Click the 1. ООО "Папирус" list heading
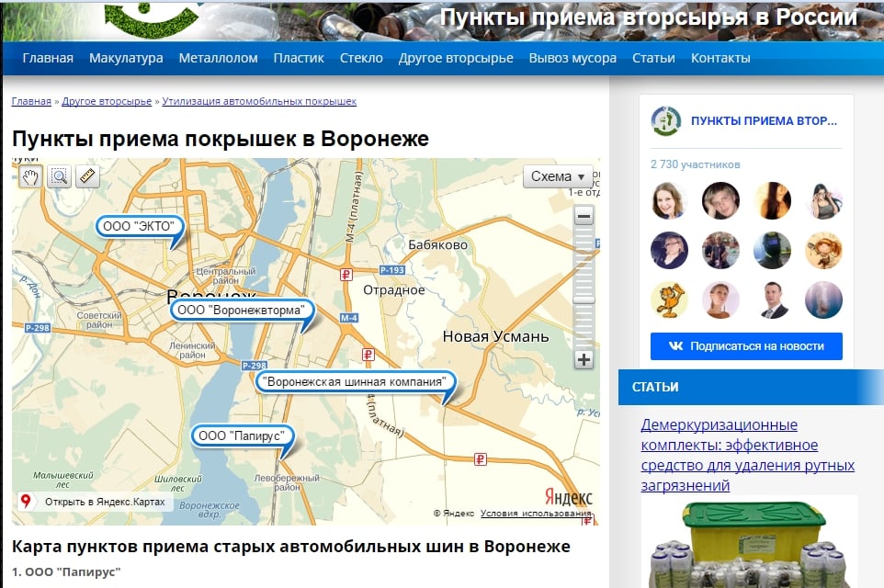The width and height of the screenshot is (884, 588). coord(66,571)
